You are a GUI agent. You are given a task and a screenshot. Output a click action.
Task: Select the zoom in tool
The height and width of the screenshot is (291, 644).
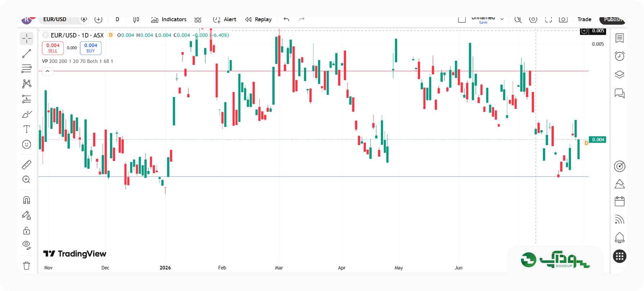pos(27,180)
